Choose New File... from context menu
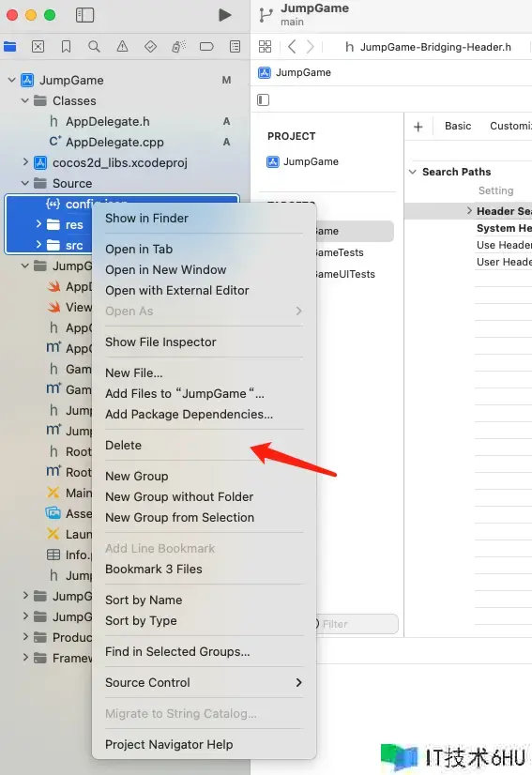Image resolution: width=532 pixels, height=775 pixels. pyautogui.click(x=134, y=373)
